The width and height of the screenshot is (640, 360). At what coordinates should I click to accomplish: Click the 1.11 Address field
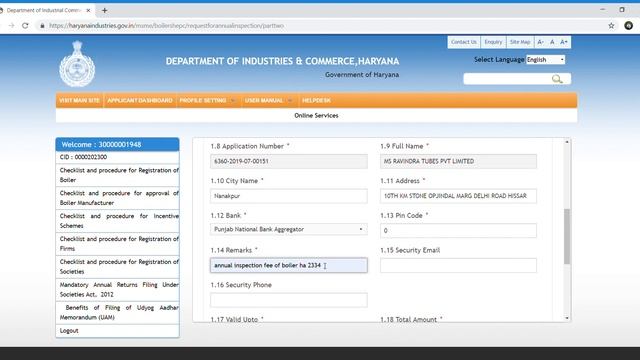coord(458,196)
